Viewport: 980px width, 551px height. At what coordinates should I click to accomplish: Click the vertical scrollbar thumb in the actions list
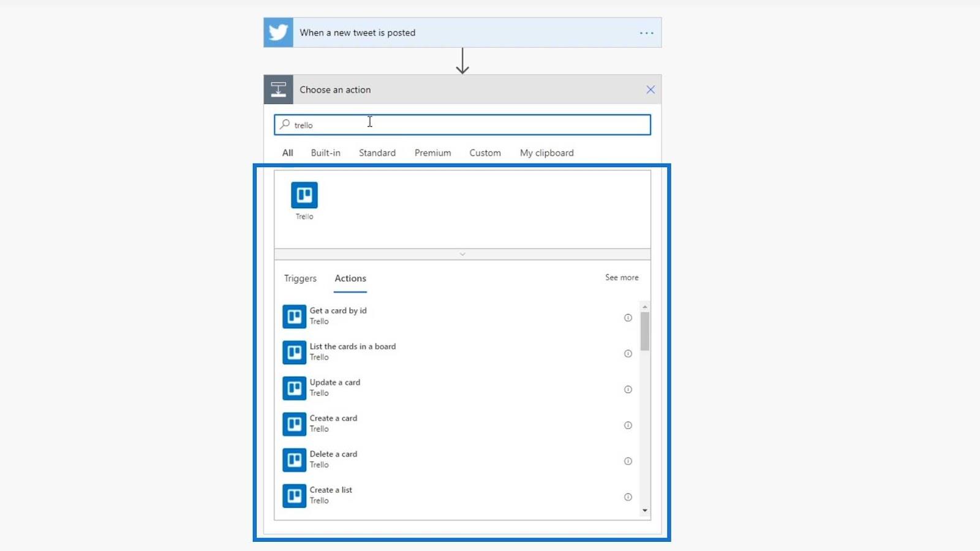[645, 331]
